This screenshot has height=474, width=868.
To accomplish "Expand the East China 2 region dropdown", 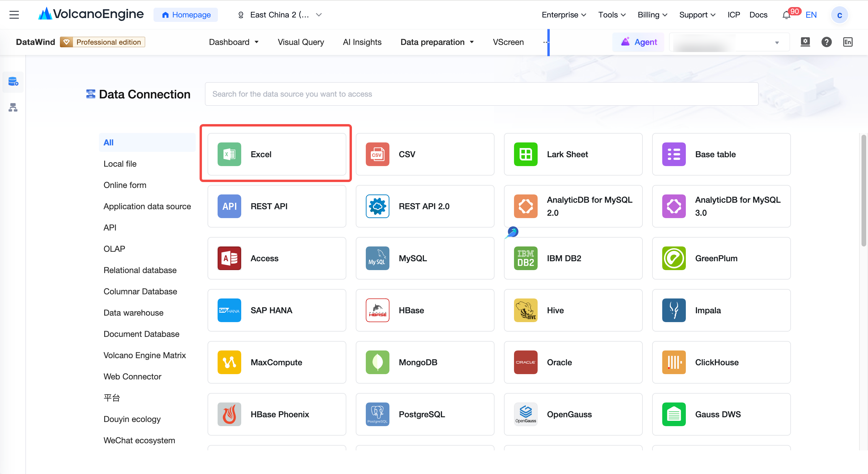I will coord(280,15).
